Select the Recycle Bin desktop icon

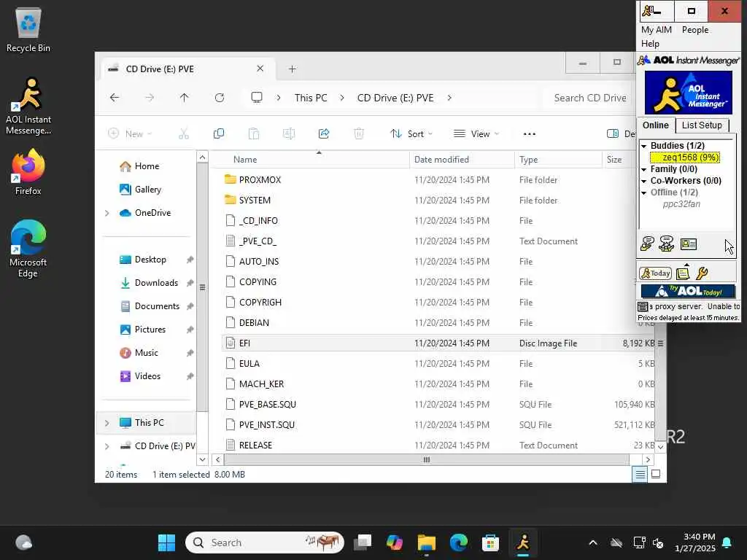coord(28,30)
